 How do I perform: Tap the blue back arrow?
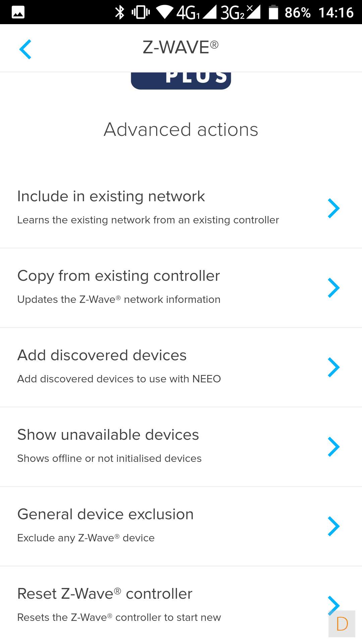(x=25, y=49)
